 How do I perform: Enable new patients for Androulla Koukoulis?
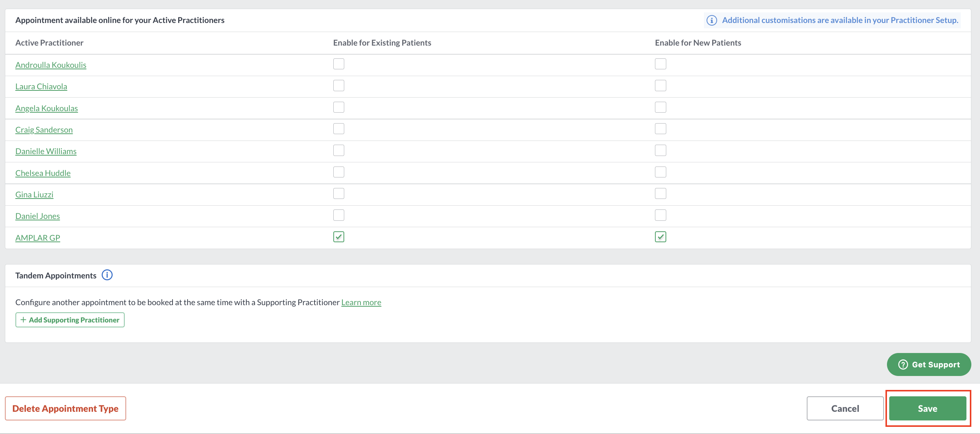660,64
